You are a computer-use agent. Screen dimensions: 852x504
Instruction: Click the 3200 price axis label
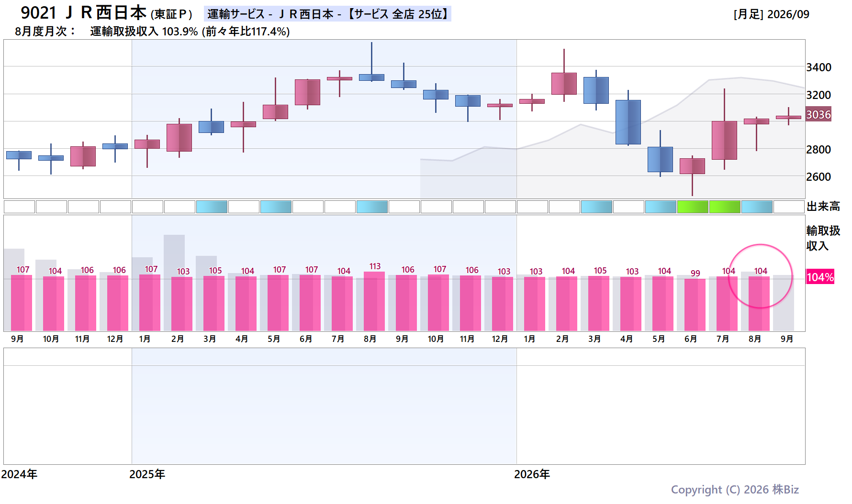(819, 95)
